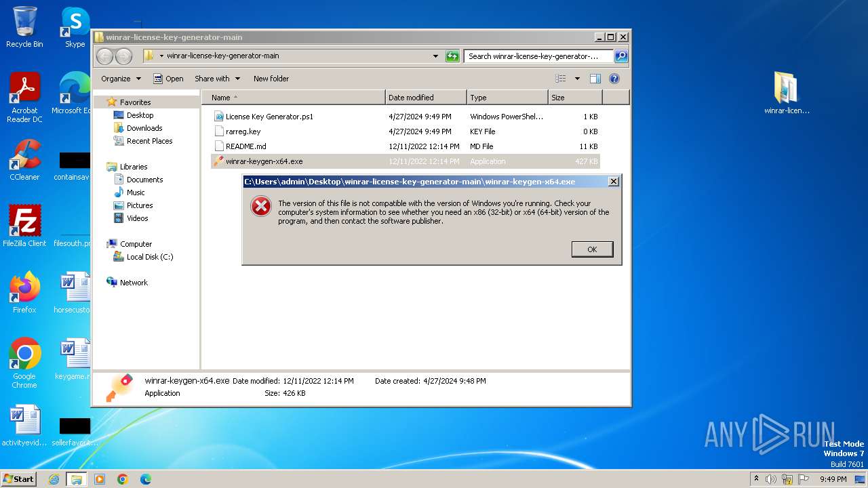Open Firefox desktop icon
The width and height of the screenshot is (868, 488).
coord(24,293)
